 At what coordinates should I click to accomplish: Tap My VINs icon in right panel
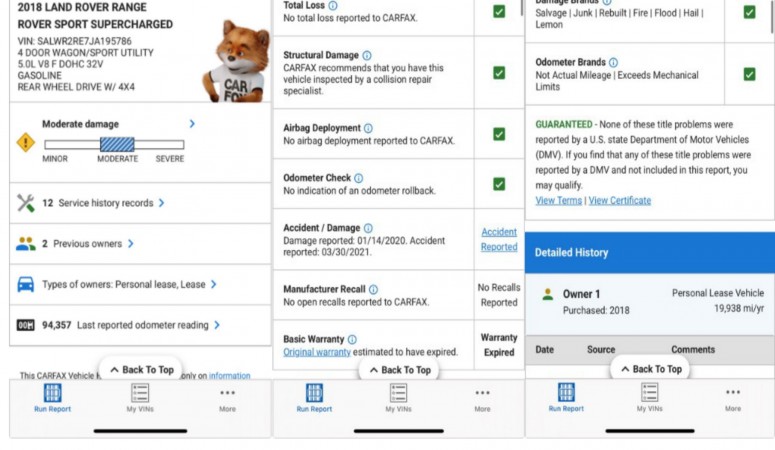point(649,393)
